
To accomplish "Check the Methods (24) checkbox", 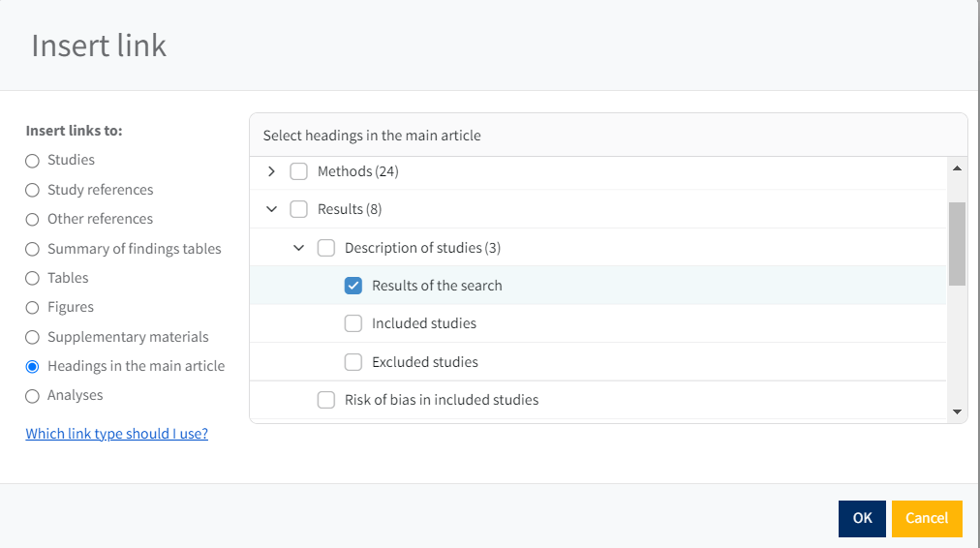I will click(299, 171).
